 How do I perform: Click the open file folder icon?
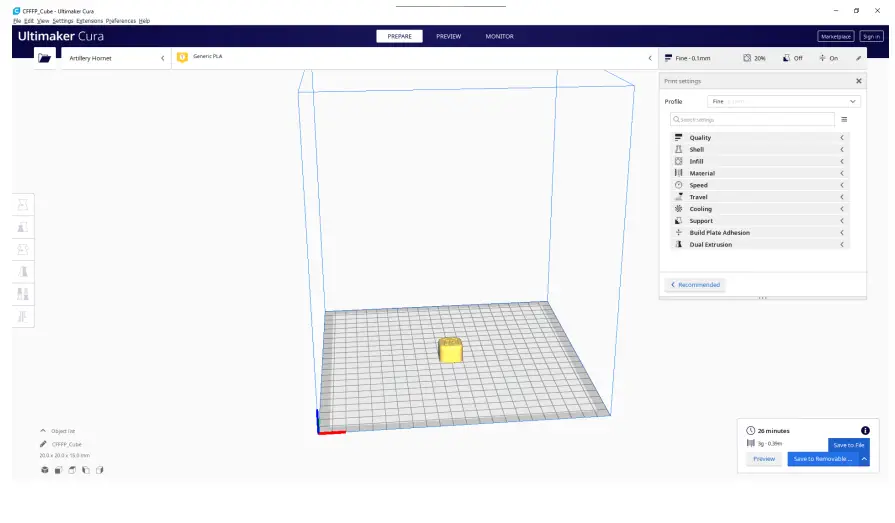click(x=45, y=58)
